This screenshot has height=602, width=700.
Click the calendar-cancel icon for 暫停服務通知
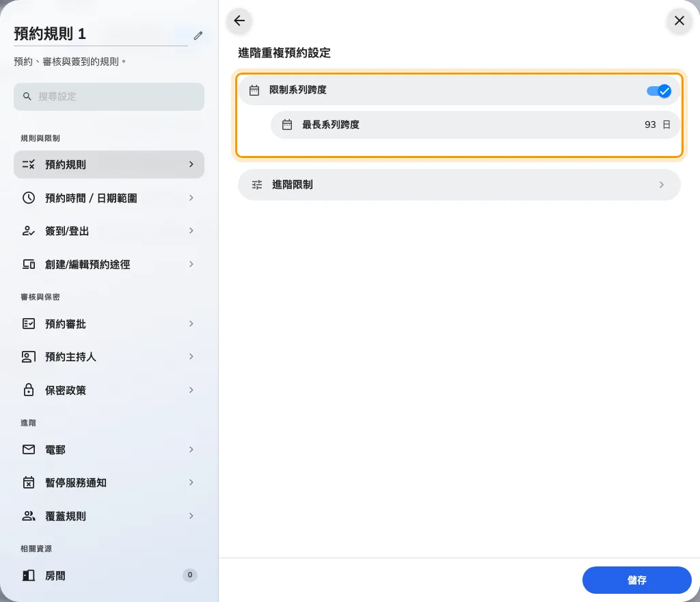click(29, 482)
